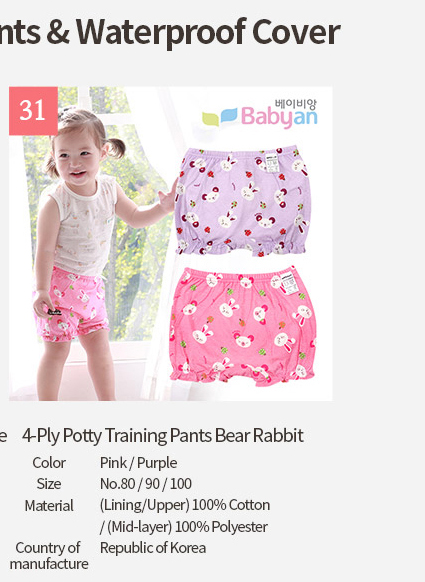Click the Color label
The width and height of the screenshot is (425, 582).
click(x=49, y=463)
